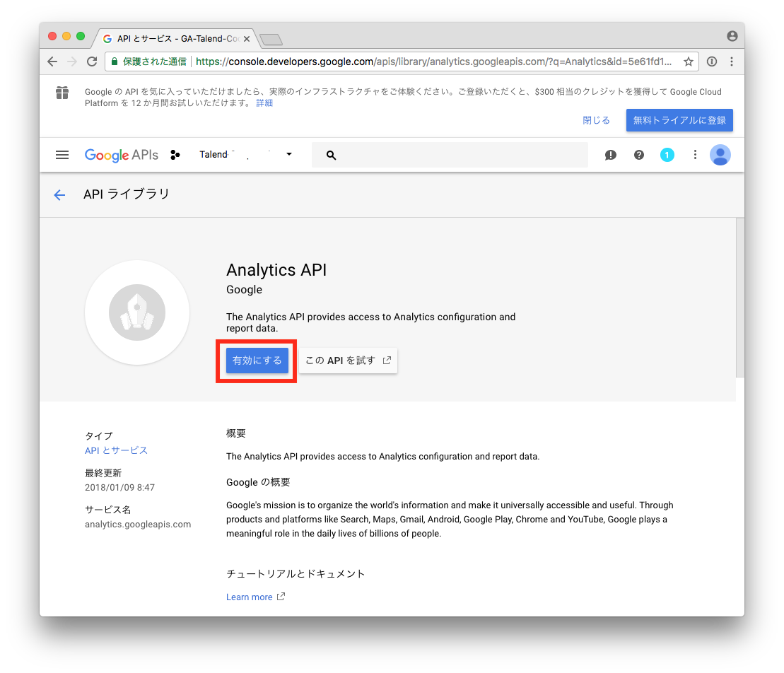Dismiss the banner by clicking 閉じる
Screen dimensions: 784x673
(596, 120)
